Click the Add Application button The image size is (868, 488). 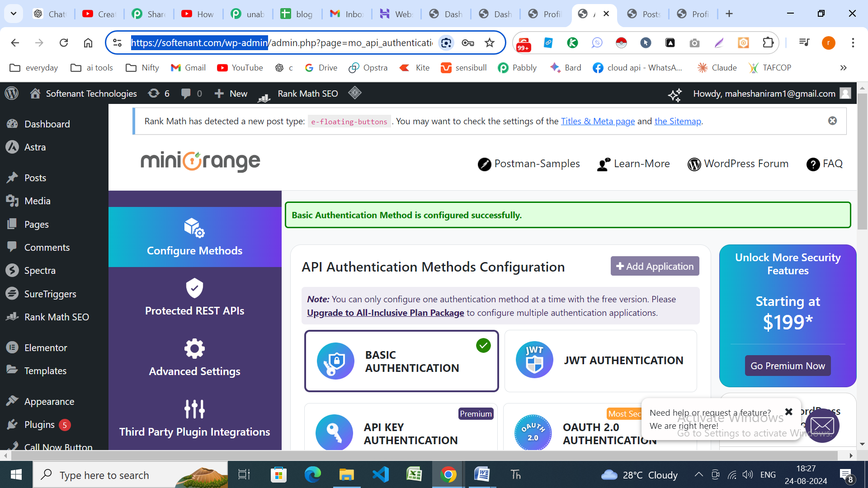(655, 266)
